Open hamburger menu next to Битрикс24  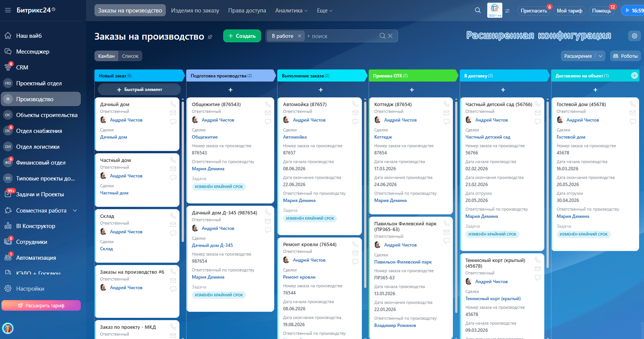(8, 10)
